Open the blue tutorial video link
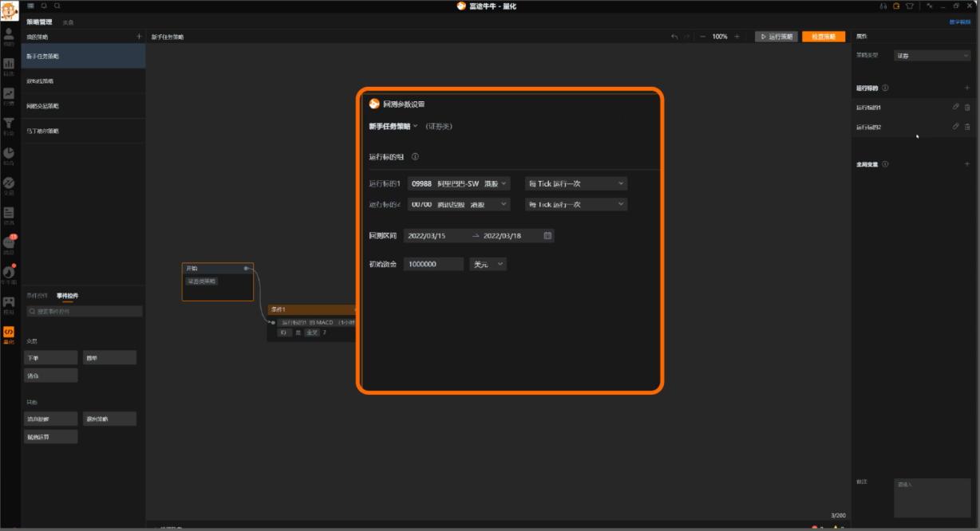The width and height of the screenshot is (980, 531). coord(960,22)
